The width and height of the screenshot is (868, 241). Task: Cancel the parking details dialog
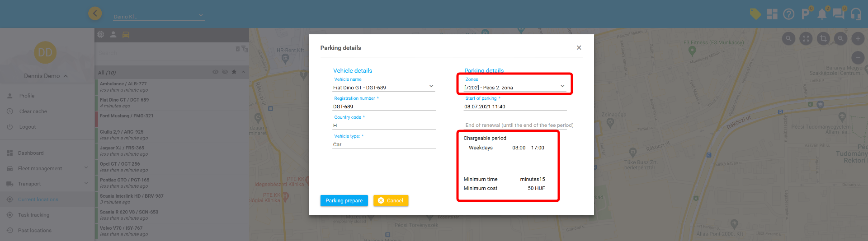(391, 201)
